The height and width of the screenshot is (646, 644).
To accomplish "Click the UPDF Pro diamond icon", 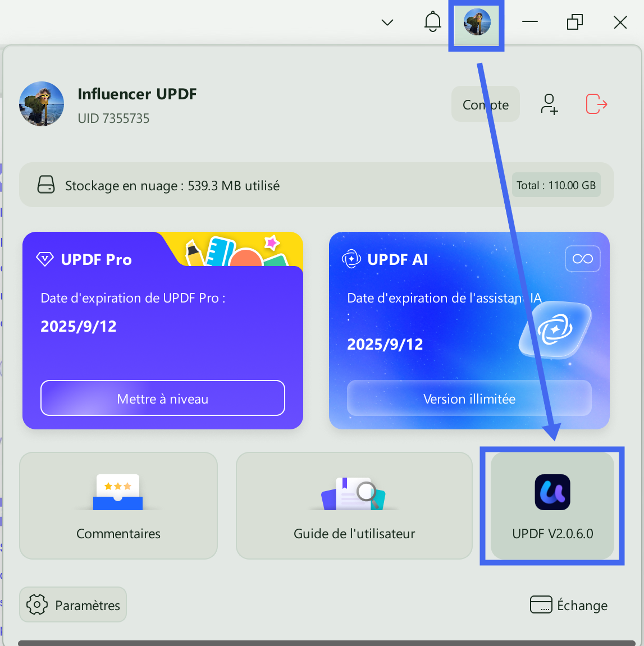I will 45,259.
